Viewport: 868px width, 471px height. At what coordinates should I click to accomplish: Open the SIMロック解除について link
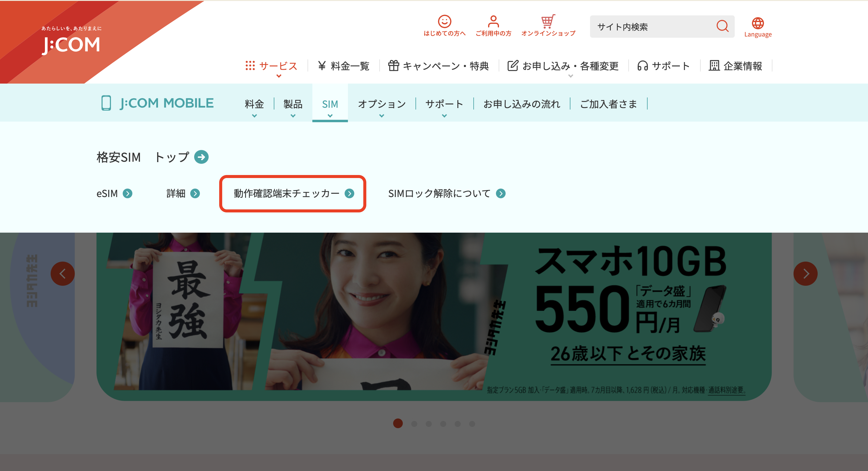[447, 193]
